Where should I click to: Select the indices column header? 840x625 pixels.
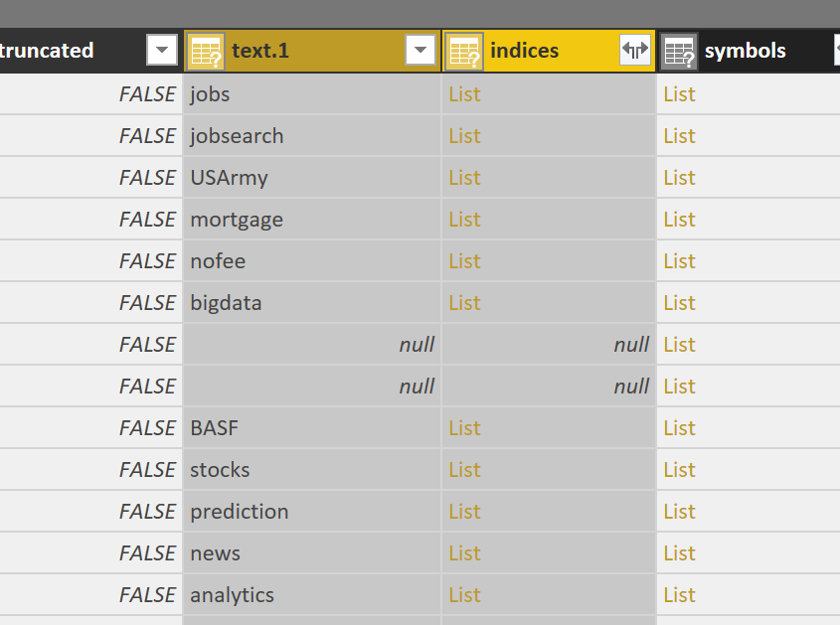pos(538,51)
